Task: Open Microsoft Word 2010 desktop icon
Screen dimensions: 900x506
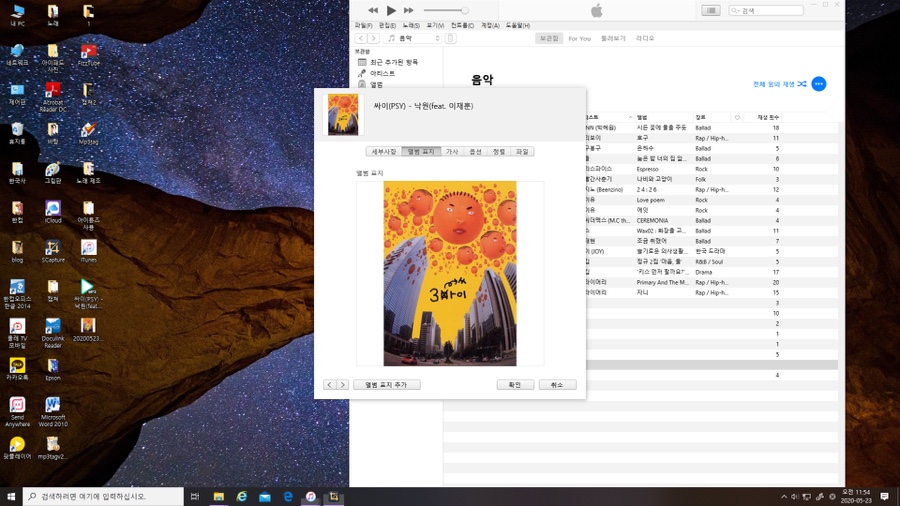Action: click(53, 412)
